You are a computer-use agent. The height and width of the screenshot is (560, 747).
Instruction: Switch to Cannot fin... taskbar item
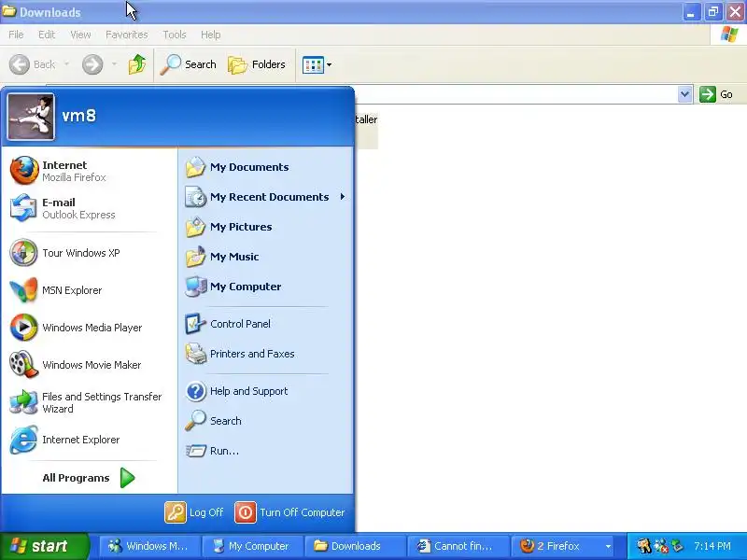click(458, 546)
